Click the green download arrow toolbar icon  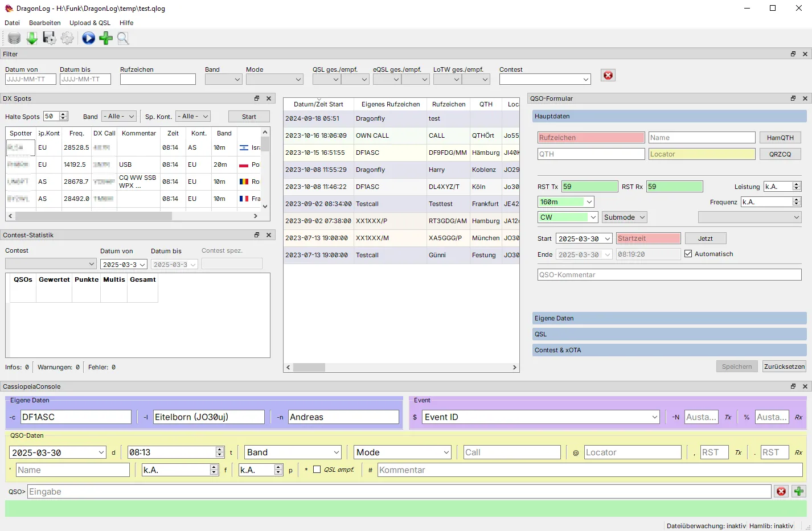coord(32,38)
